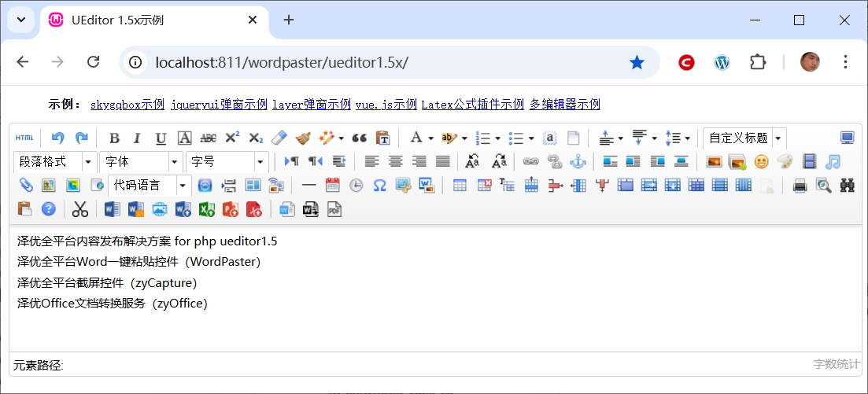Expand the 字体 font family dropdown

175,162
